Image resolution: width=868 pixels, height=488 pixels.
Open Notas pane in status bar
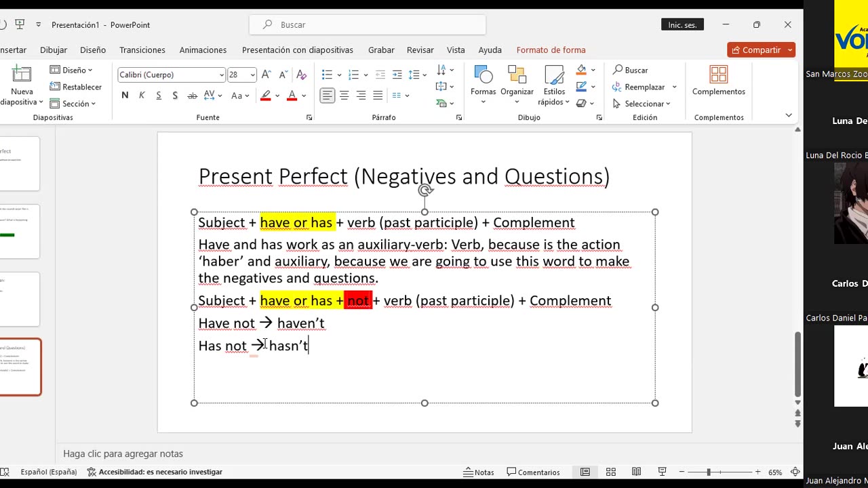click(479, 472)
